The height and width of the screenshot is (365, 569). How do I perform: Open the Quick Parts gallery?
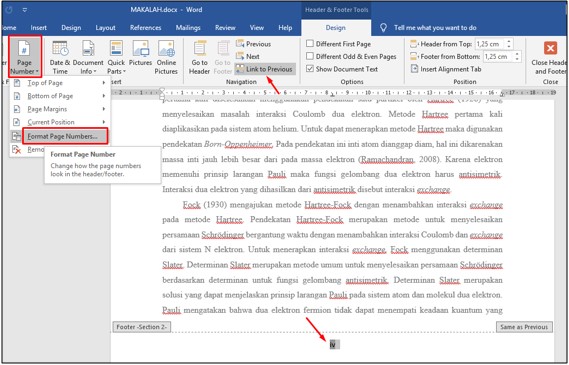(116, 57)
